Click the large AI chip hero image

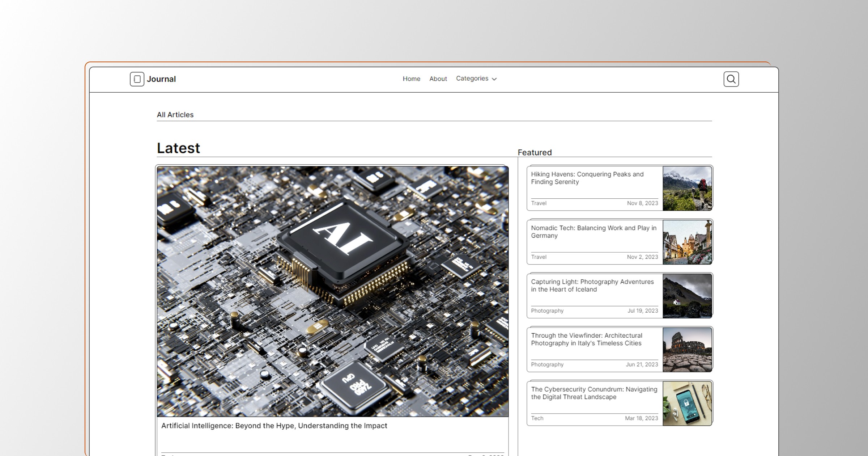[332, 291]
